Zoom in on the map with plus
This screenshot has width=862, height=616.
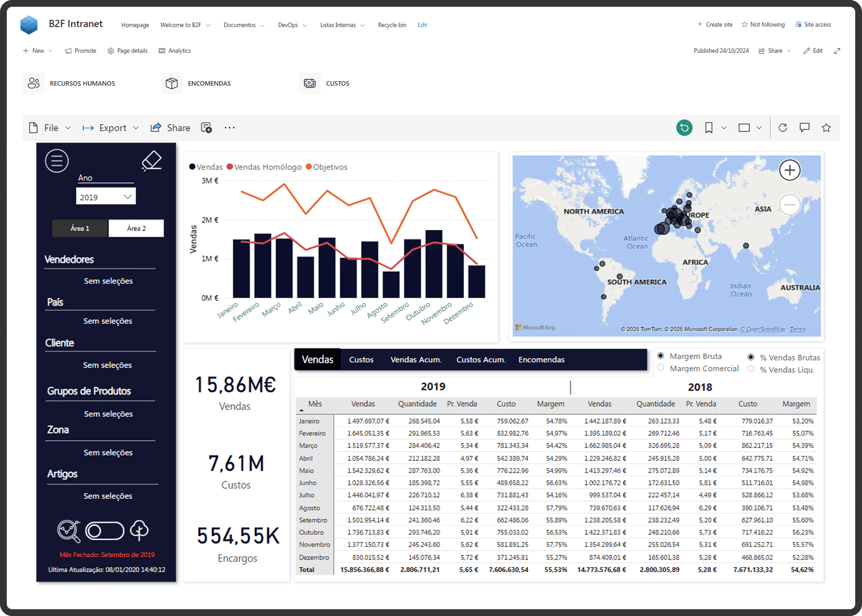tap(790, 170)
